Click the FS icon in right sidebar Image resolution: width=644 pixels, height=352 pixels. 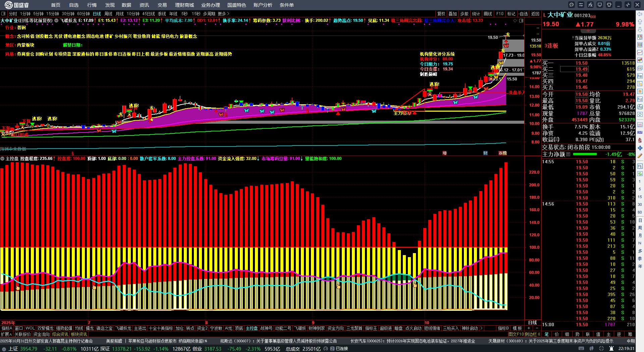[640, 166]
